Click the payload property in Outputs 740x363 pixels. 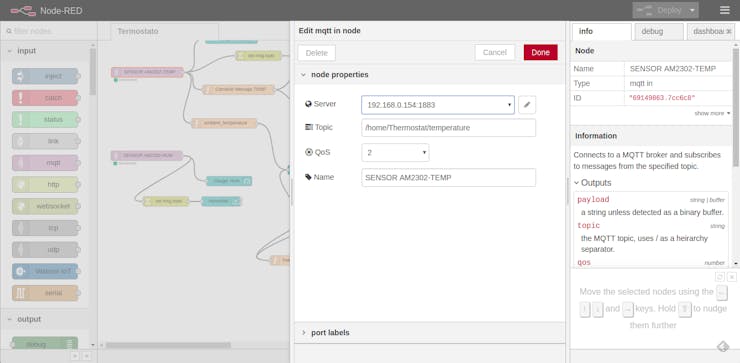[593, 200]
